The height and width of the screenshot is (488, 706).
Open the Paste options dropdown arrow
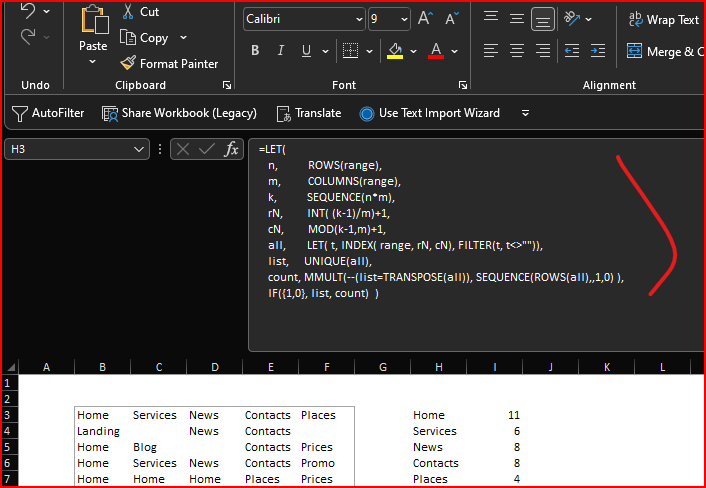pos(93,62)
